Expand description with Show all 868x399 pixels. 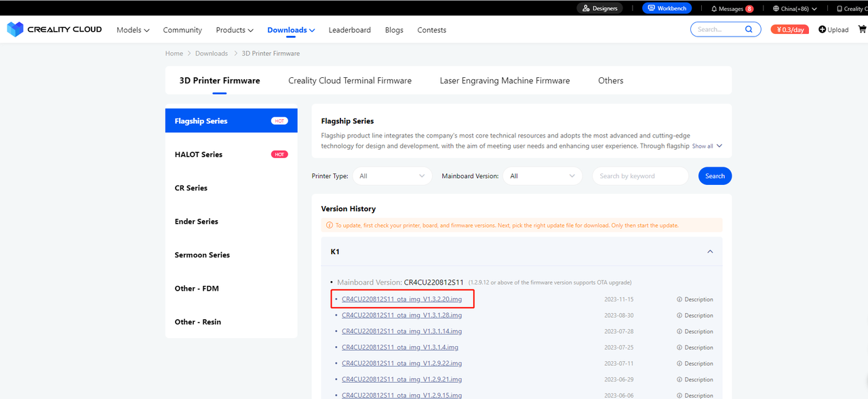tap(707, 146)
